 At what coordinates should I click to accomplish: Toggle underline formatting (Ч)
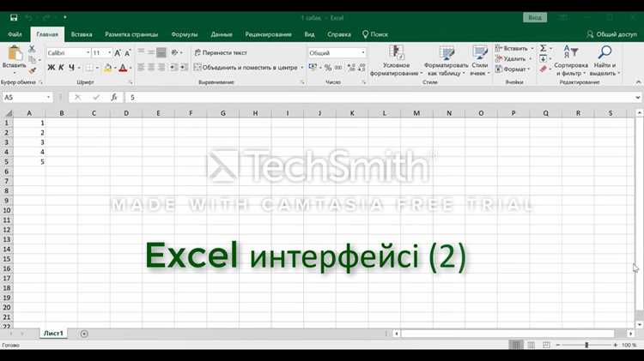pos(71,67)
